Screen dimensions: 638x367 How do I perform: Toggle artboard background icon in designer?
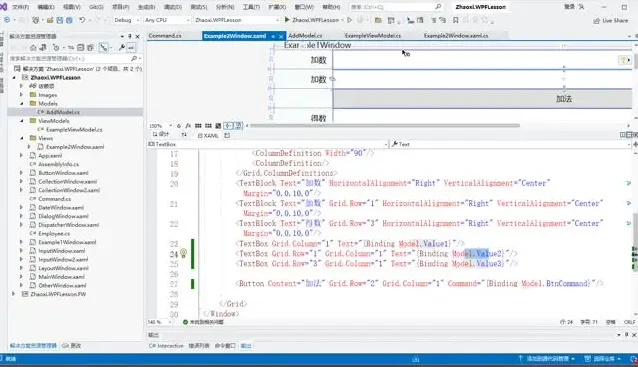click(x=218, y=126)
